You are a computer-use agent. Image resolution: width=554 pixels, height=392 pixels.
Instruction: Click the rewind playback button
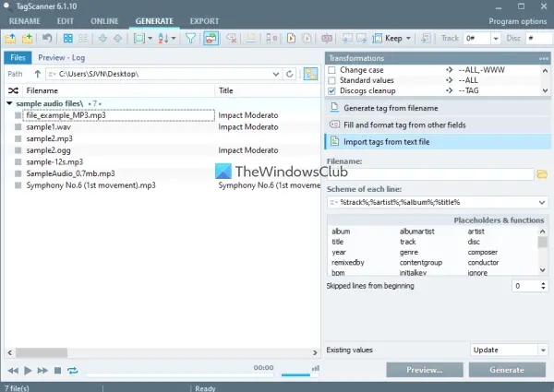[x=13, y=371]
